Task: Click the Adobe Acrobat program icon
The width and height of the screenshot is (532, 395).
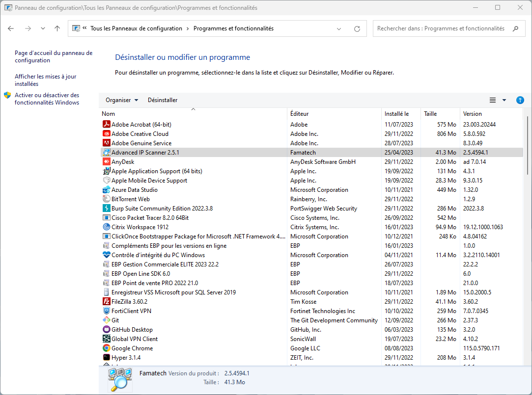Action: tap(107, 125)
